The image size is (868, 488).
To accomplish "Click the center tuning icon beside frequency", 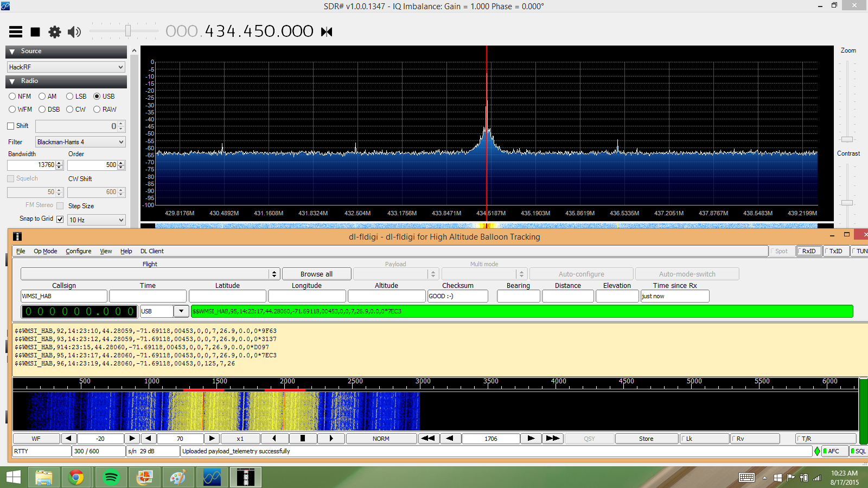I will tap(327, 32).
